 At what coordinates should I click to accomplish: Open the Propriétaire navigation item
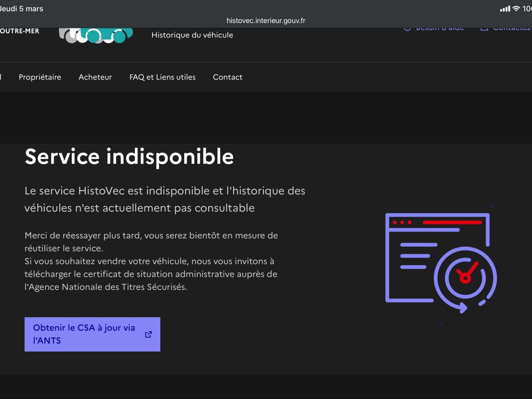click(x=40, y=77)
